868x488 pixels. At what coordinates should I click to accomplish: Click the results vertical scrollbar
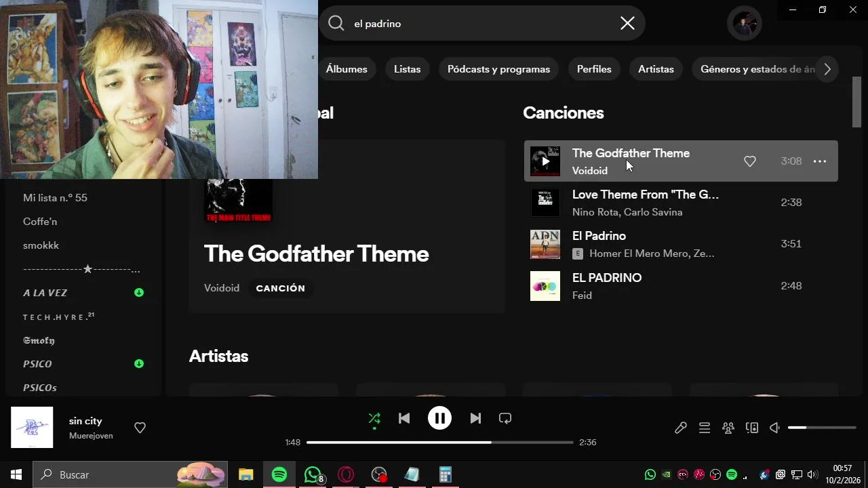tap(857, 102)
